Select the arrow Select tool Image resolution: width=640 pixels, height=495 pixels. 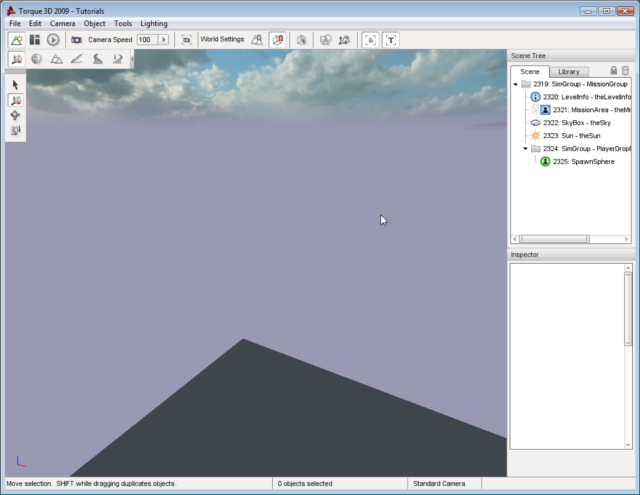[16, 85]
